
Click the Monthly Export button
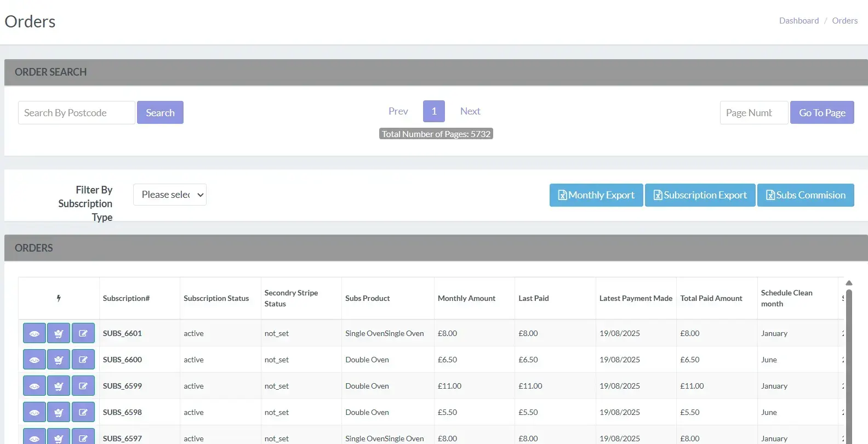596,195
